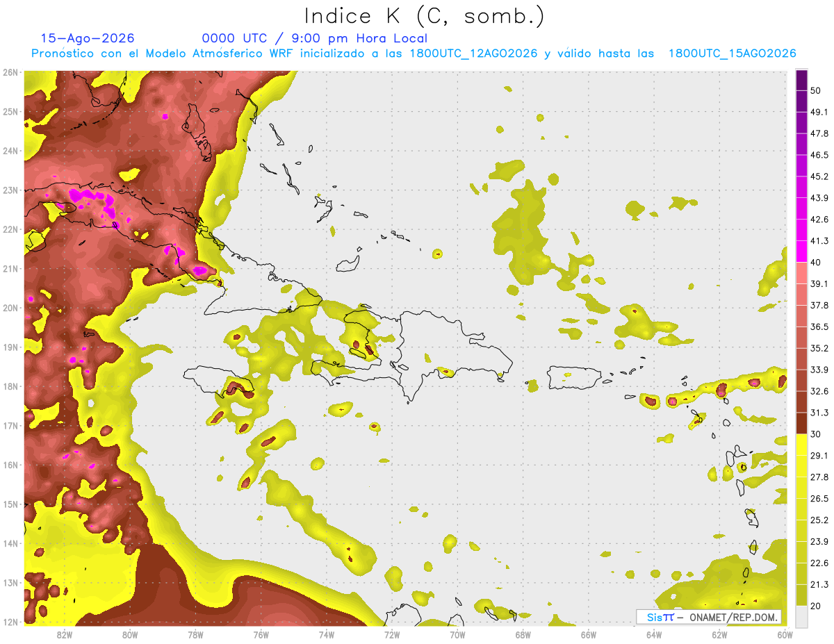834x644 pixels.
Task: Pick the bright magenta swatch between 40 and 41.3
Action: click(801, 251)
